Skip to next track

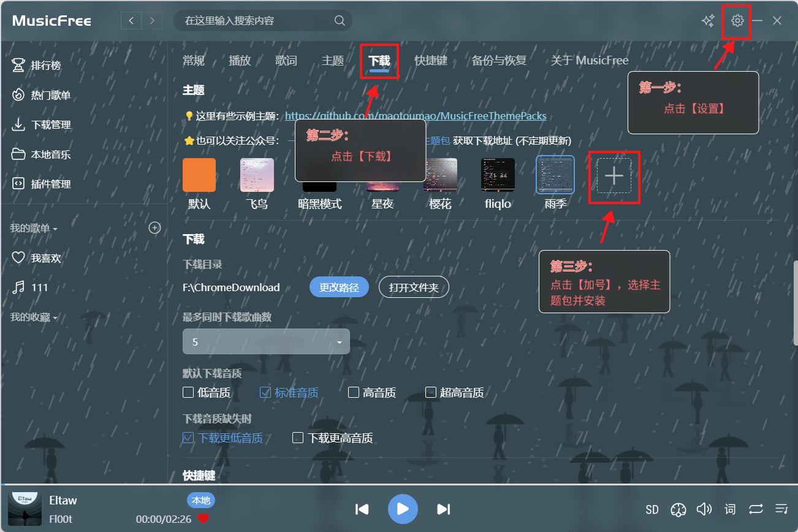pos(444,509)
